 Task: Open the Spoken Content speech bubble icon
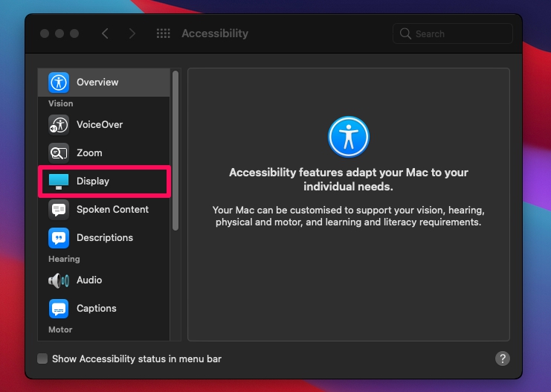[x=58, y=210]
